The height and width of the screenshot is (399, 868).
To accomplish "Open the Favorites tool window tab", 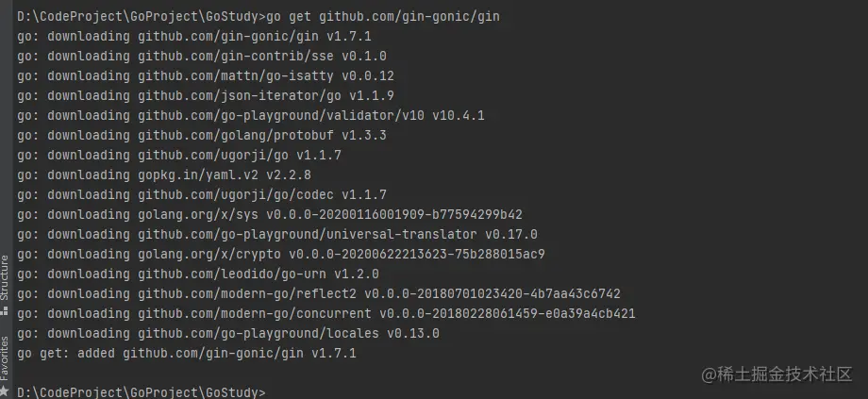I will (5, 365).
